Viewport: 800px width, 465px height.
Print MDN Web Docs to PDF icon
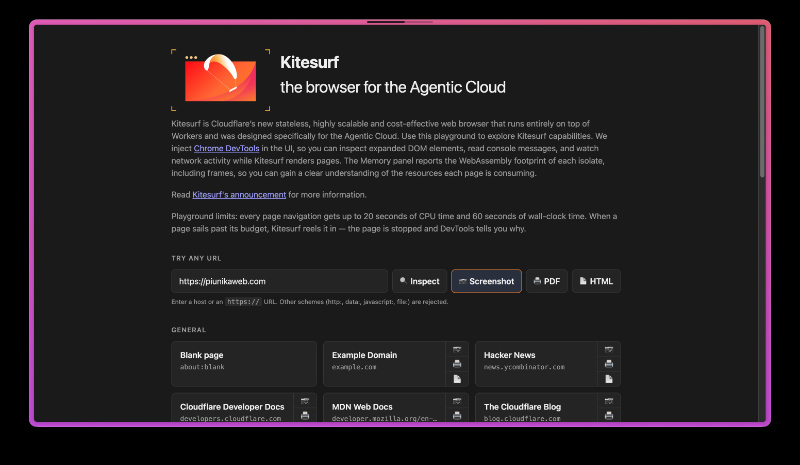pos(457,415)
